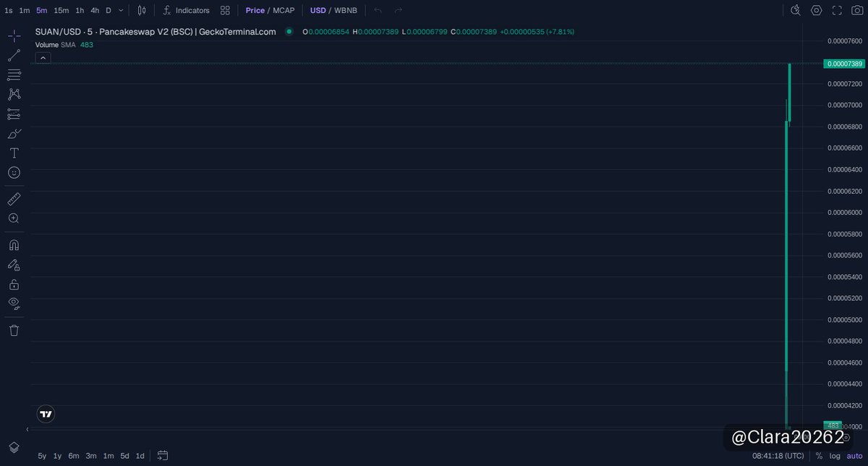Screen dimensions: 868x466
Task: Toggle auto scale mode
Action: [854, 456]
